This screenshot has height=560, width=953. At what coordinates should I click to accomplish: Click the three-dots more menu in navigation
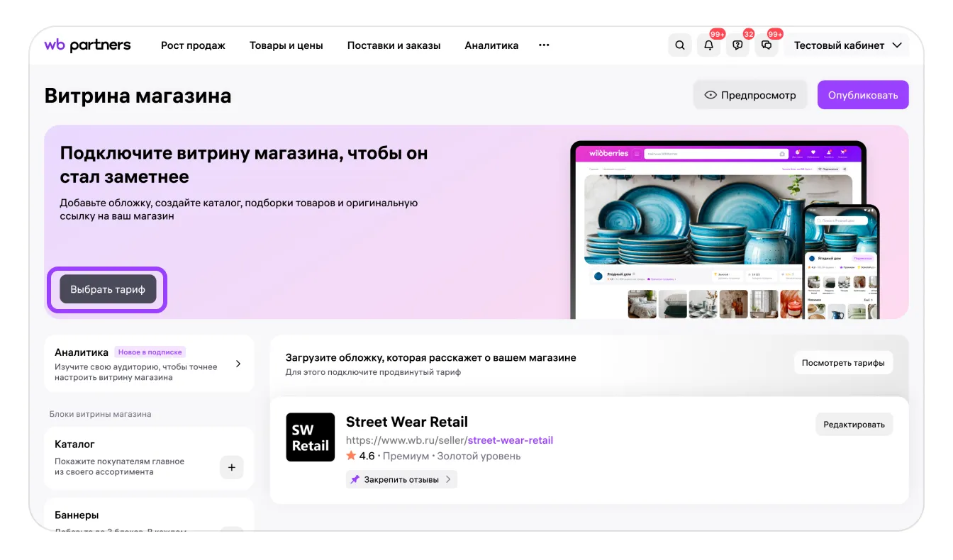click(x=544, y=45)
